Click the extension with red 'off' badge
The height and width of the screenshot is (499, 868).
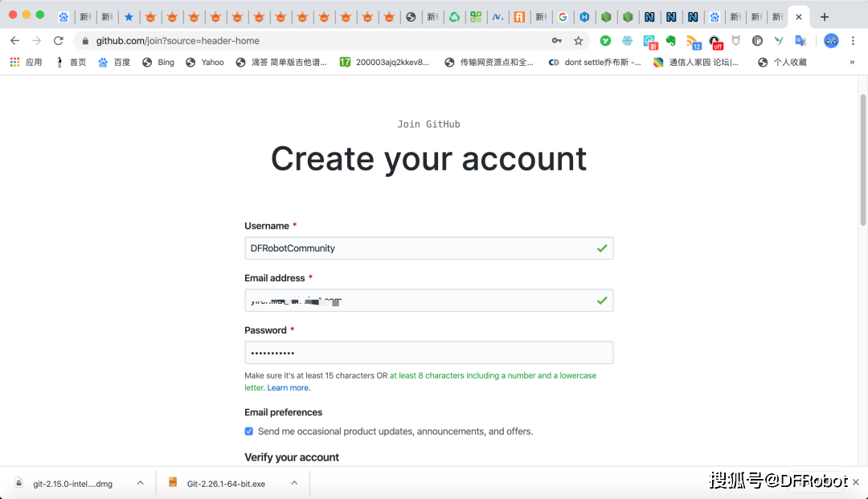[x=715, y=42]
